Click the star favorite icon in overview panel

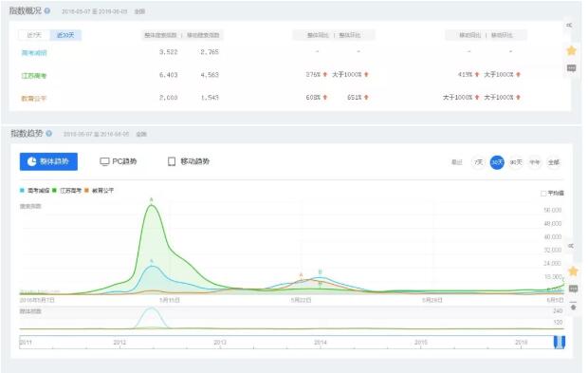[571, 50]
